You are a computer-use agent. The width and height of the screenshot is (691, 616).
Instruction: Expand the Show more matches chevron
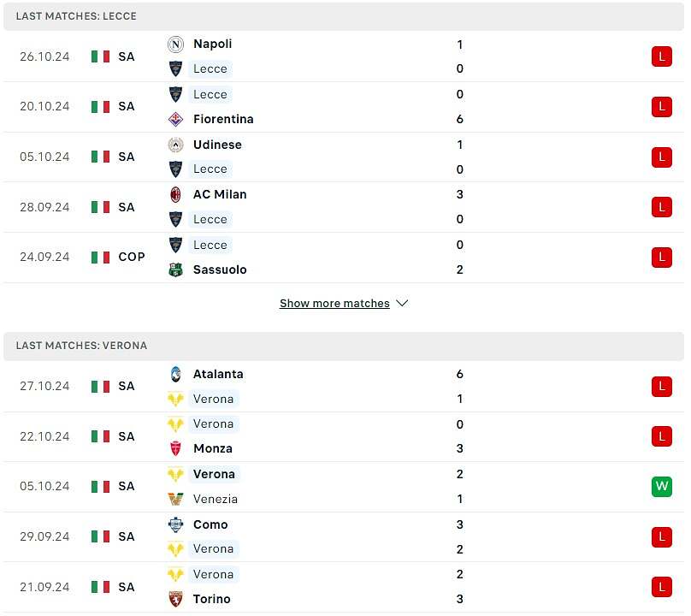(x=404, y=305)
